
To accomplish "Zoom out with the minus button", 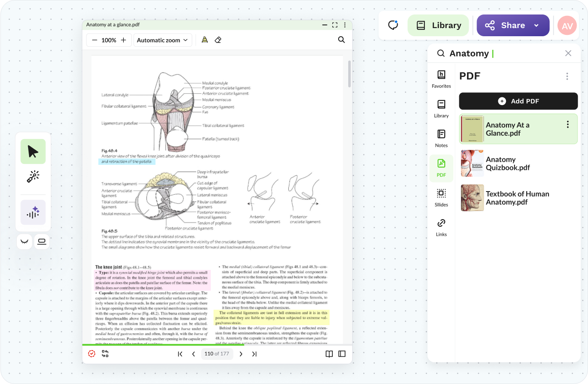I will point(94,40).
